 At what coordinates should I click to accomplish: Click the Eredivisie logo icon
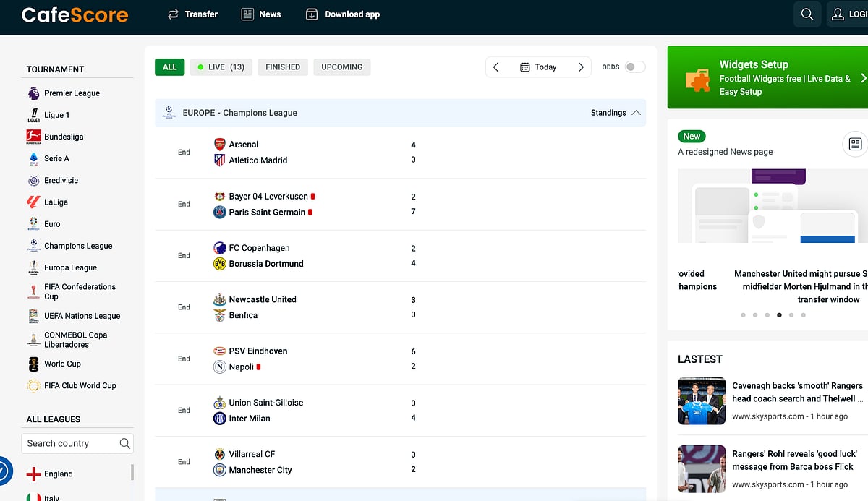tap(33, 180)
